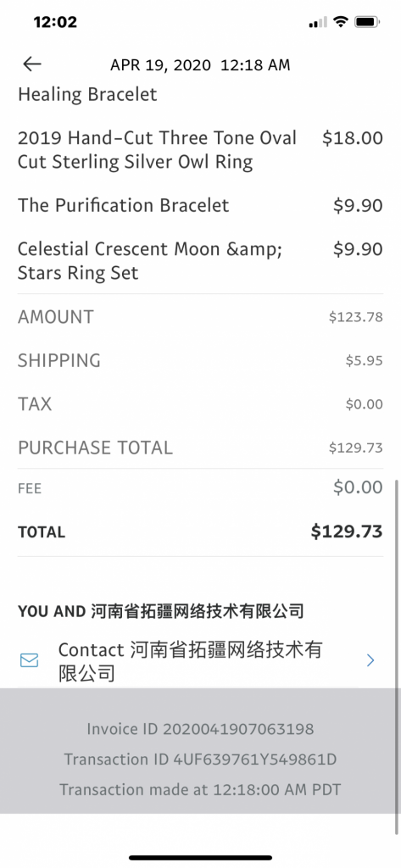Tap the Wi-Fi status icon
The width and height of the screenshot is (401, 868).
pos(341,22)
